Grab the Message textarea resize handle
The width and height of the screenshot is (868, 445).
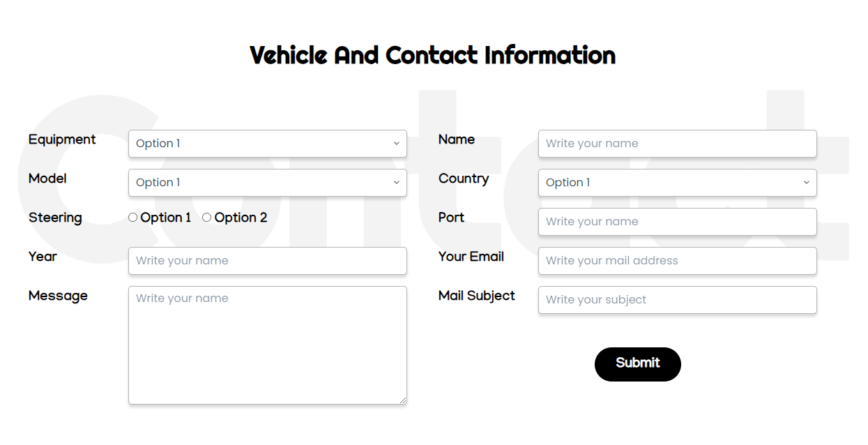point(402,400)
